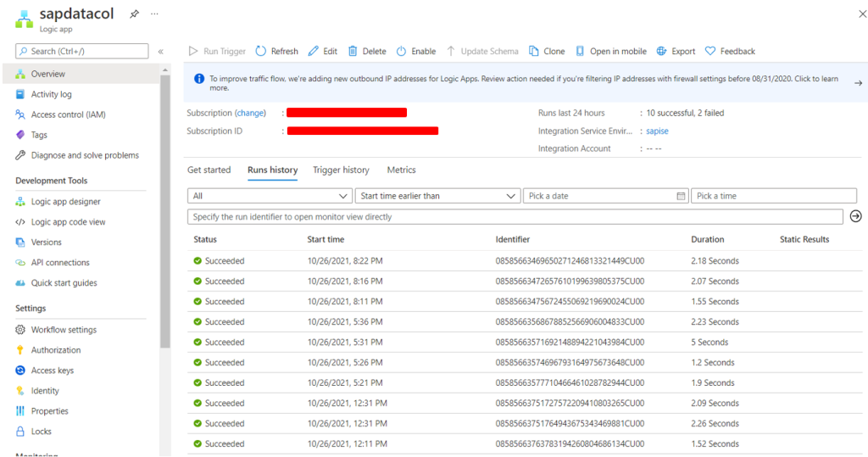Click the run identifier input field
This screenshot has height=457, width=868.
tap(515, 216)
